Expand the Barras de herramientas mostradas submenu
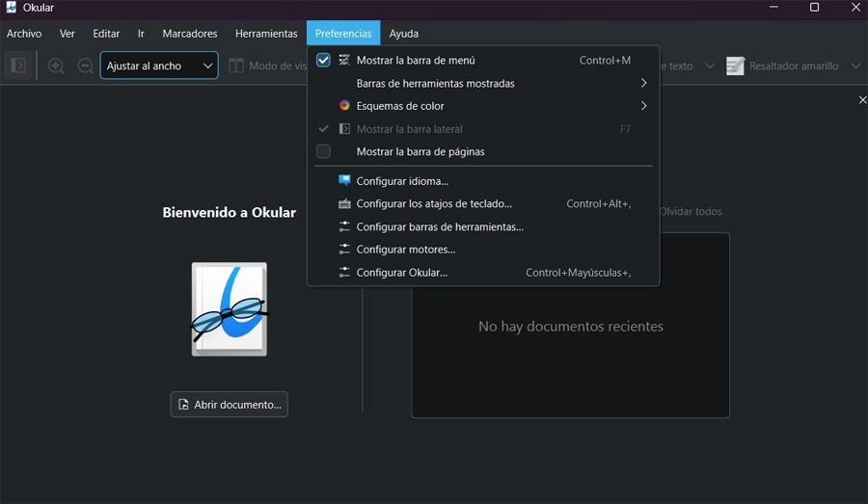The image size is (868, 504). pos(483,83)
